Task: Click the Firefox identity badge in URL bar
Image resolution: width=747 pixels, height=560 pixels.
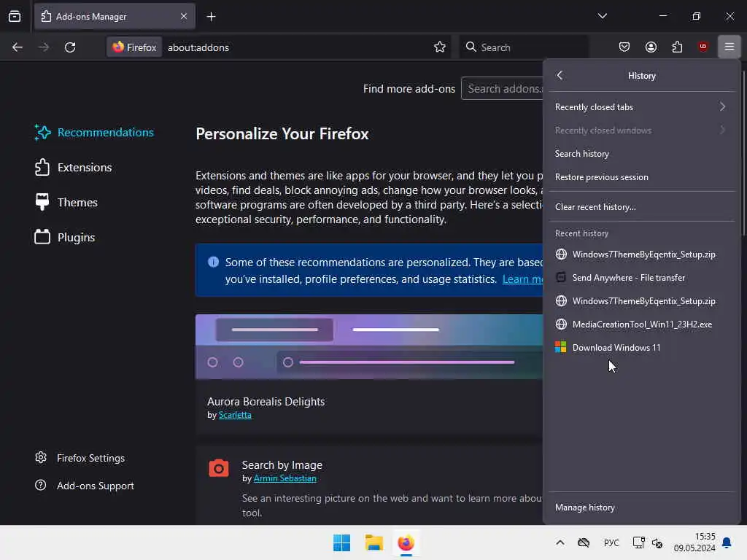Action: coord(134,47)
